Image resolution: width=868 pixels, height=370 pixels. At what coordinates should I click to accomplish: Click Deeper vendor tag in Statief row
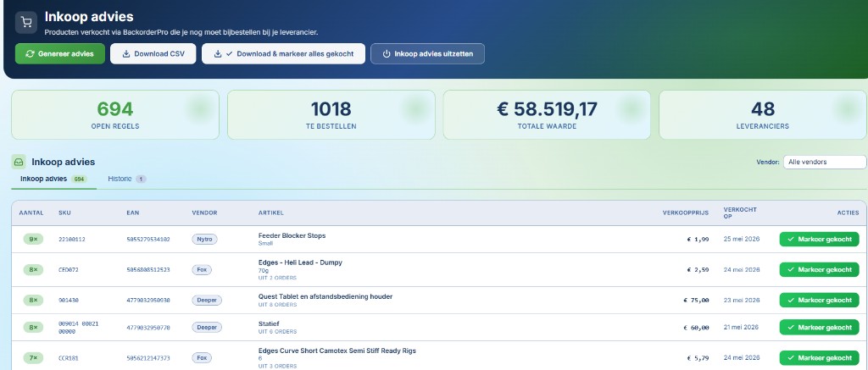[207, 328]
